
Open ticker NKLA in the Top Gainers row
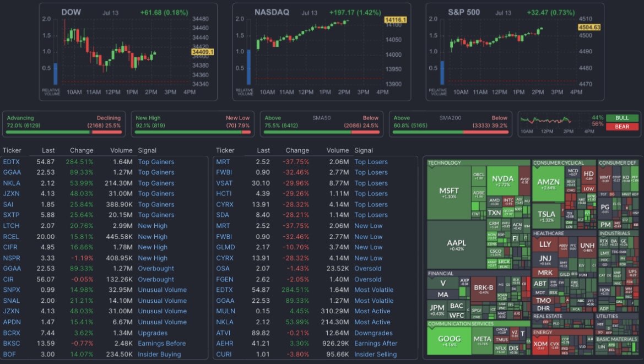[12, 183]
